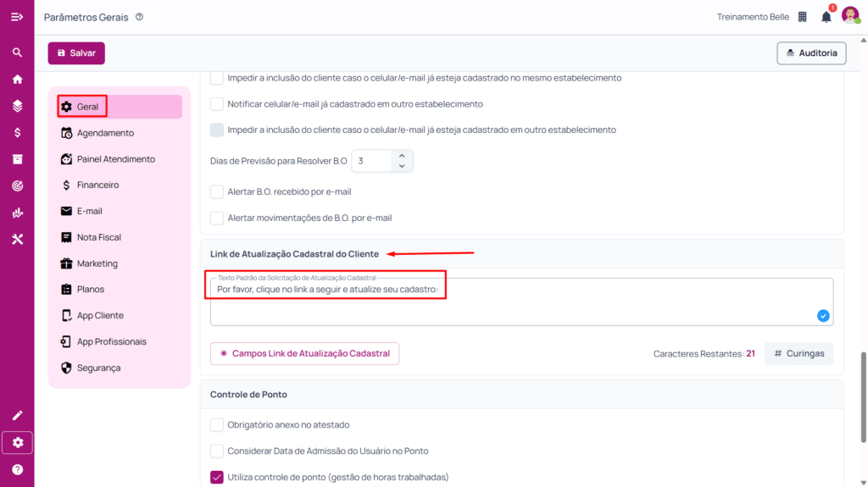Open Campos Link de Atualização Cadastral
Image resolution: width=868 pixels, height=487 pixels.
[x=304, y=353]
